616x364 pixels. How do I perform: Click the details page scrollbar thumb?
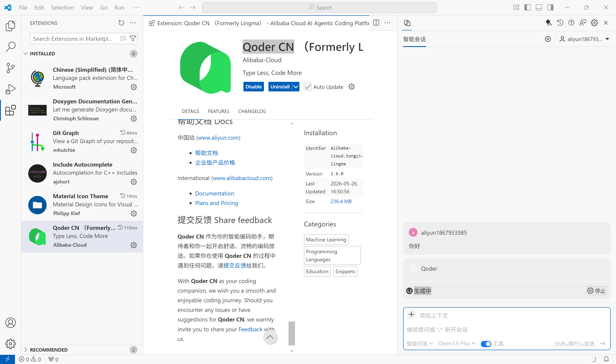coord(292,333)
